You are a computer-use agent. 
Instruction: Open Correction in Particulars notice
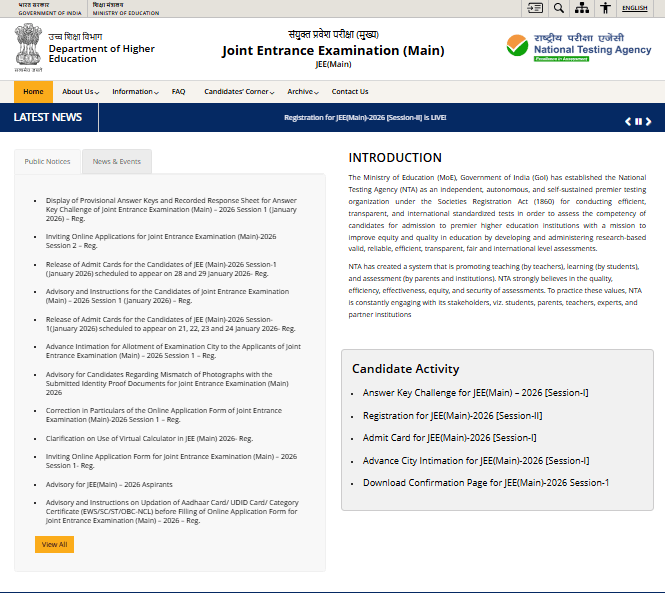tap(164, 415)
